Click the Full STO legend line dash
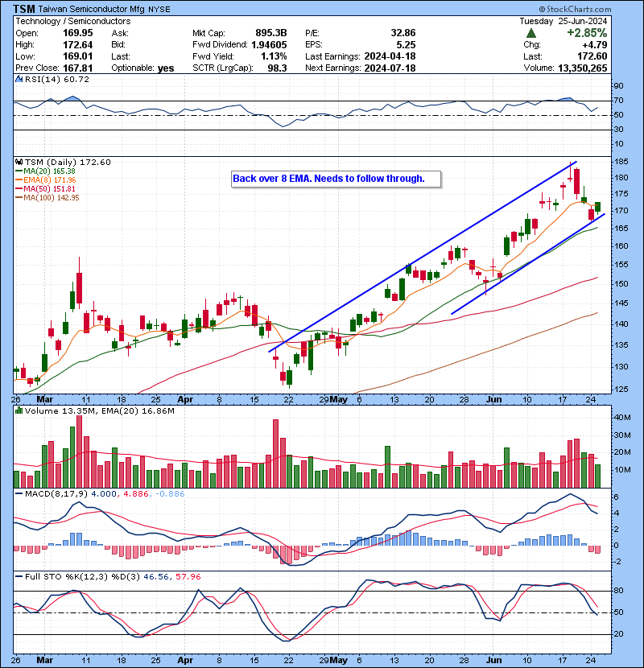Viewport: 644px width, 668px height. (19, 577)
